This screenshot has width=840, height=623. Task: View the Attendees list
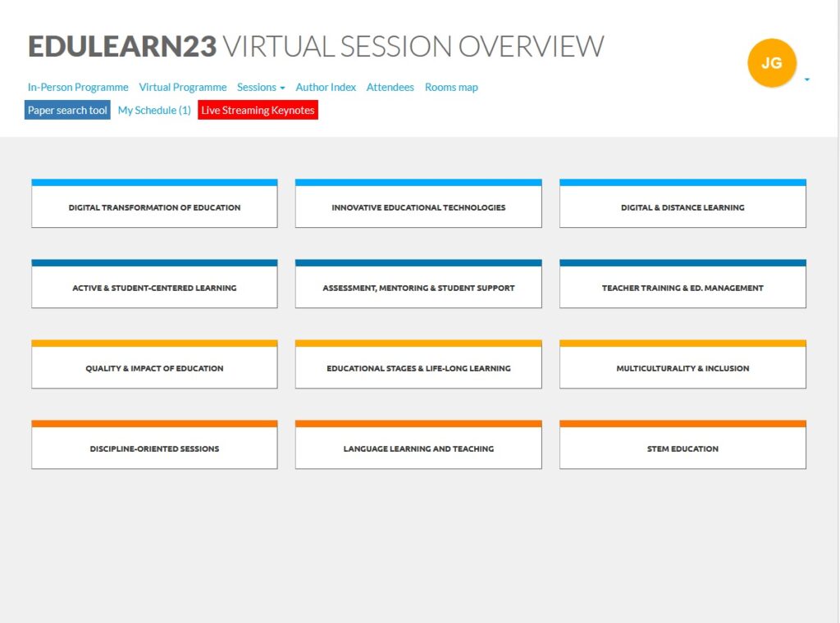tap(390, 87)
